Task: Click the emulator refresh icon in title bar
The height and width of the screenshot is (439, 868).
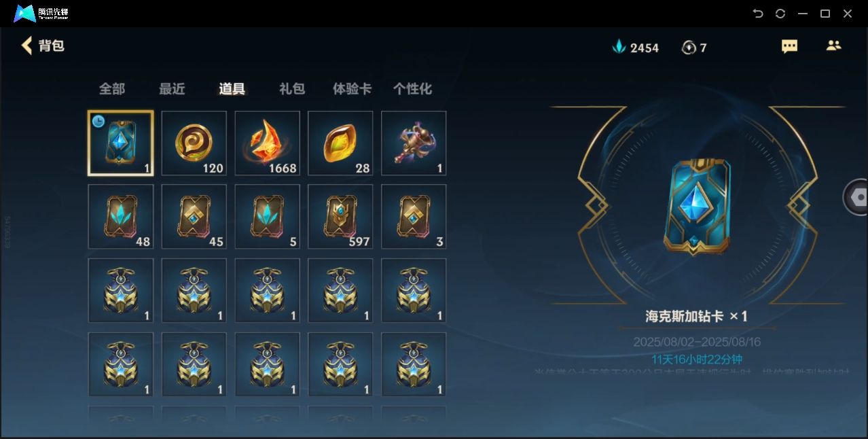Action: (780, 14)
